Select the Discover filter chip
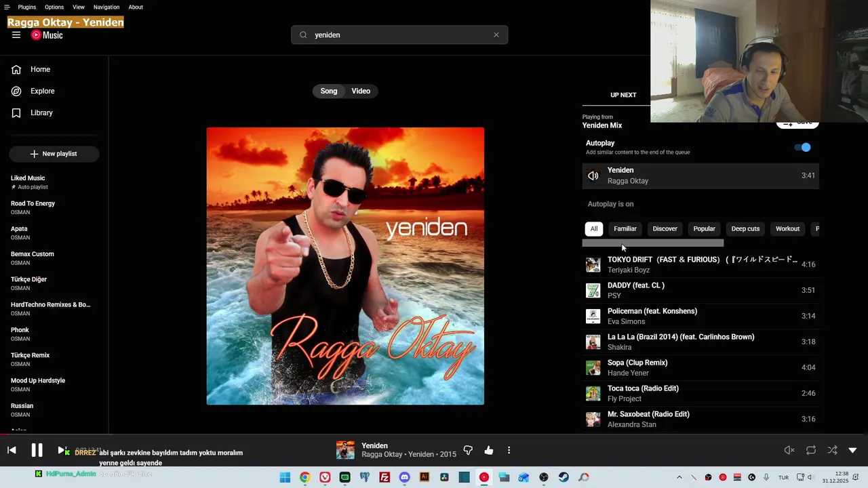Image resolution: width=868 pixels, height=488 pixels. 665,229
